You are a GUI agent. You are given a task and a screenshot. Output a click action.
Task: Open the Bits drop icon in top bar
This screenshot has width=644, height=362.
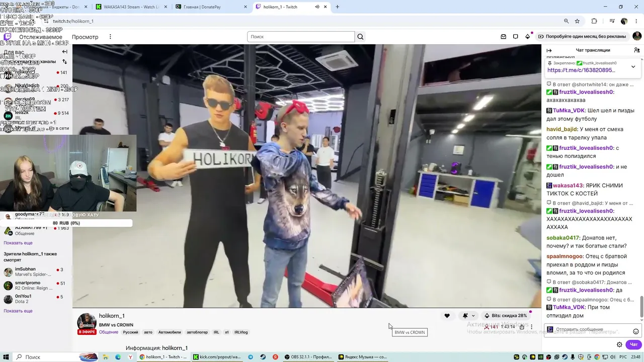tap(527, 37)
